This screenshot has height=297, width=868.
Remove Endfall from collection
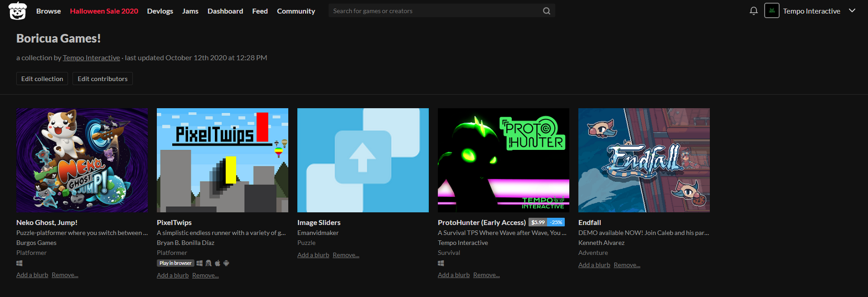[x=627, y=265]
